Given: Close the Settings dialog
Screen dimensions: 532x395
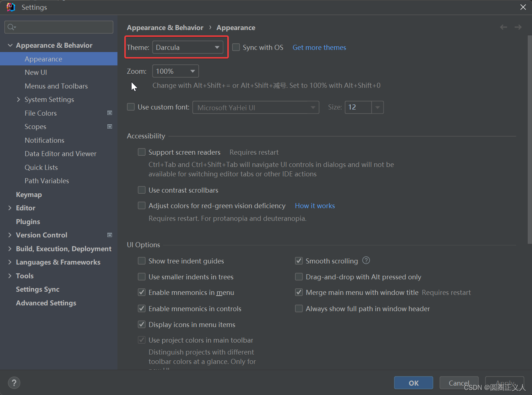Looking at the screenshot, I should (x=523, y=7).
